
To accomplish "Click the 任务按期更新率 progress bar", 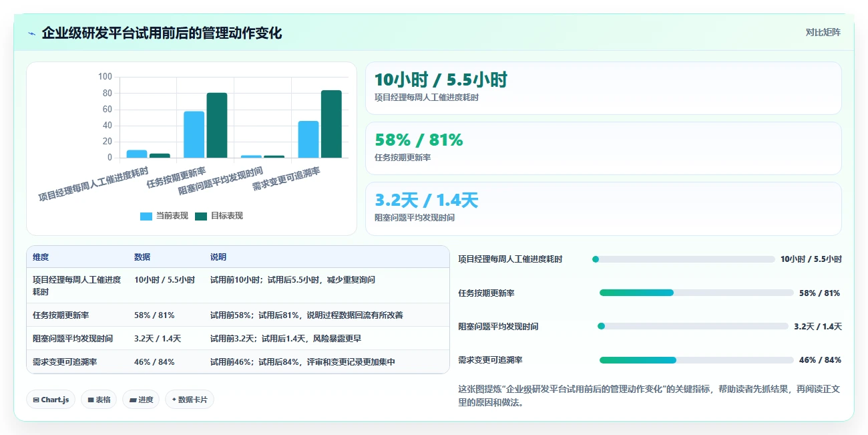I will pos(696,293).
